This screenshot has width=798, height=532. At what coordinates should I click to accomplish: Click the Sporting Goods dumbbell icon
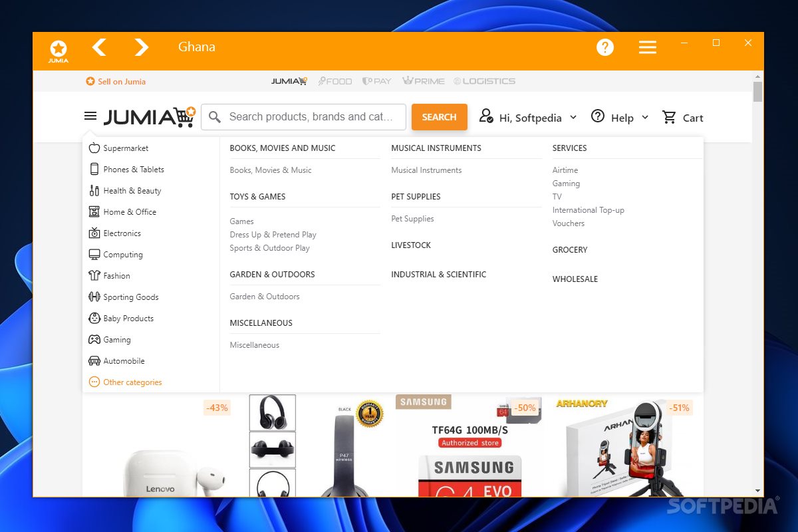[94, 297]
